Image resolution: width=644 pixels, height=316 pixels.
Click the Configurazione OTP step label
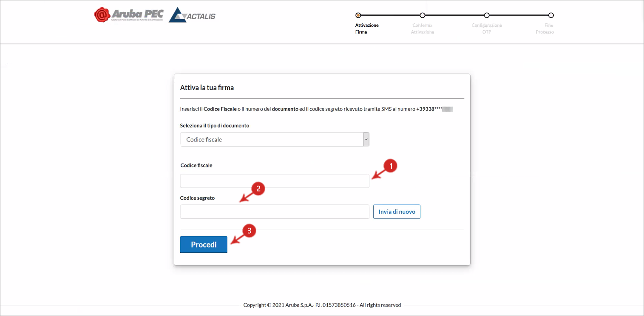(487, 28)
